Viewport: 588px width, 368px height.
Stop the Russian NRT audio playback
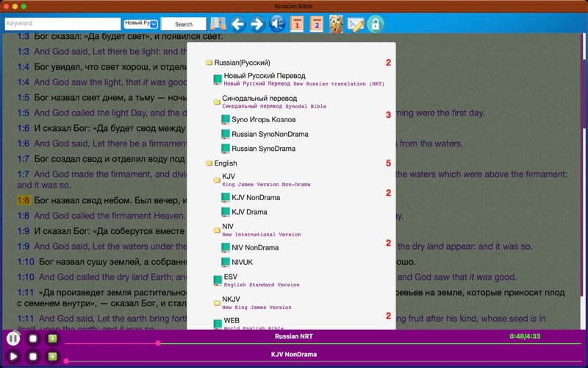point(33,339)
